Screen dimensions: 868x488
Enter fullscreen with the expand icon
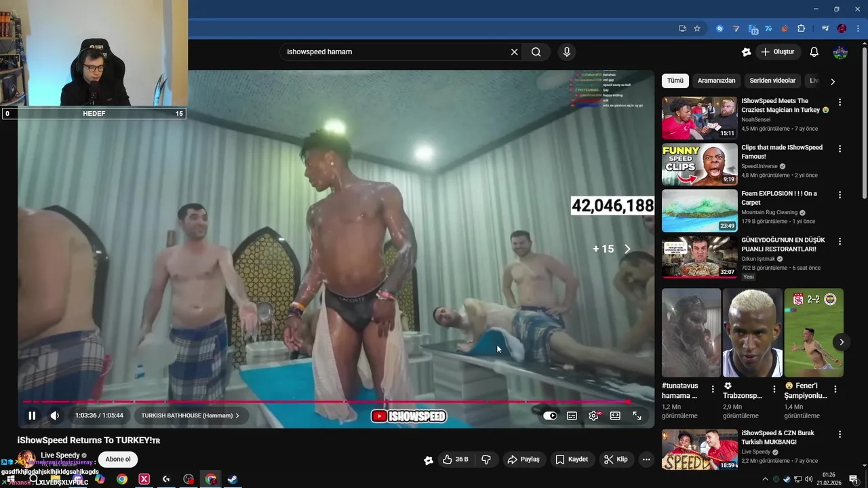(637, 415)
